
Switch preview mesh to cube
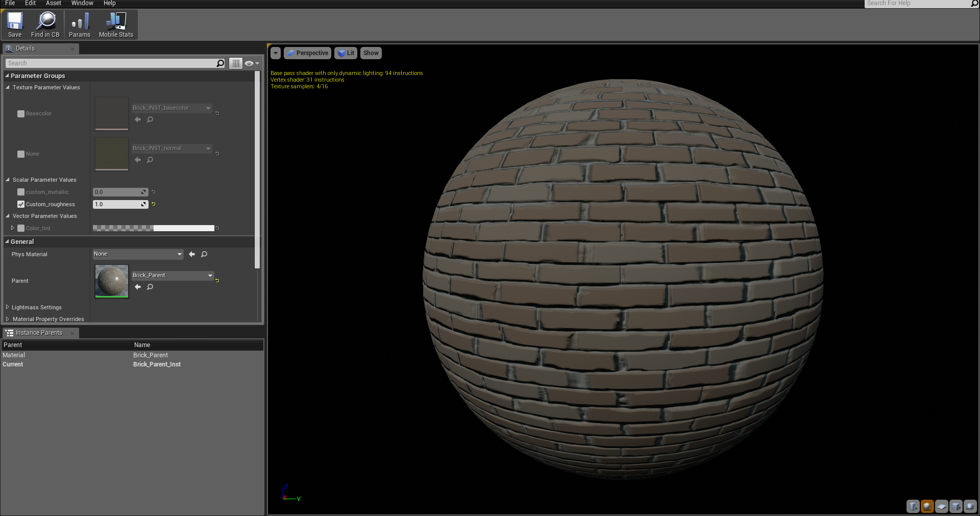pos(956,506)
